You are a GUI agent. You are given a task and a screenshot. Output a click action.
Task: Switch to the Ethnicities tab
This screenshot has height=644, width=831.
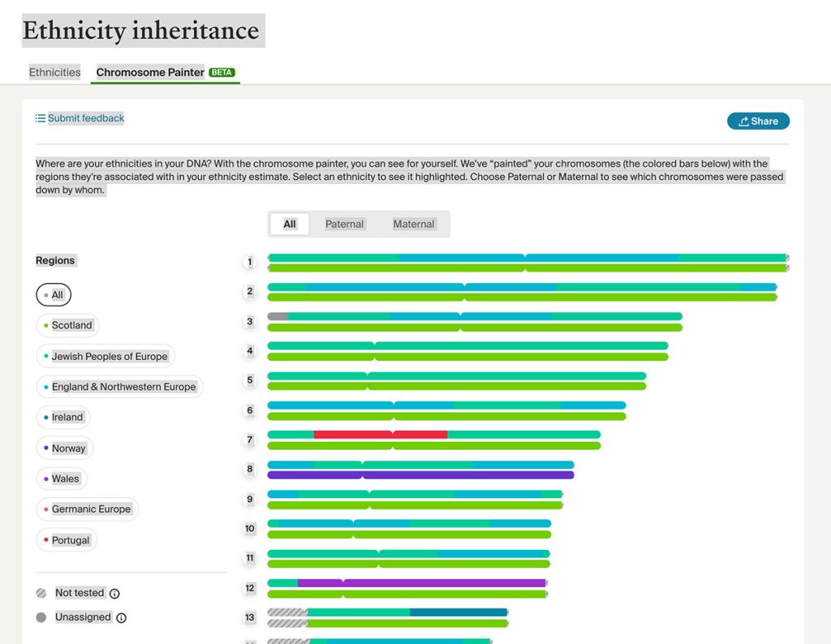coord(54,71)
